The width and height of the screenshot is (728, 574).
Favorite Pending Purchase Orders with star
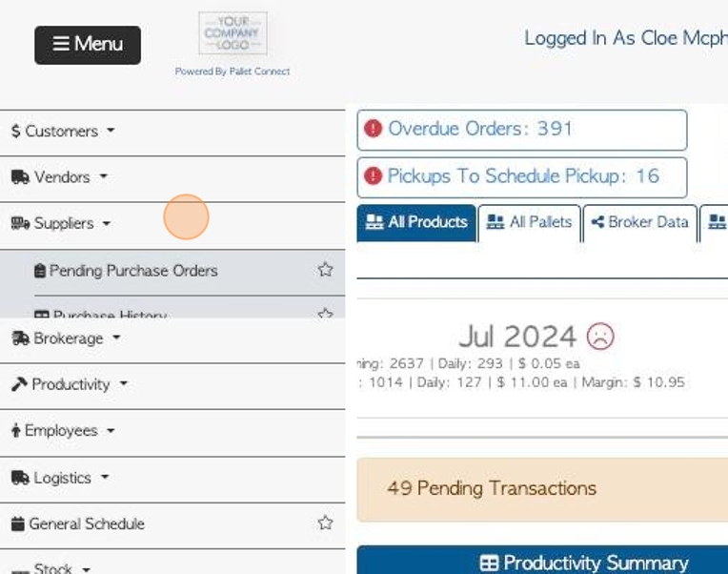[x=326, y=270]
